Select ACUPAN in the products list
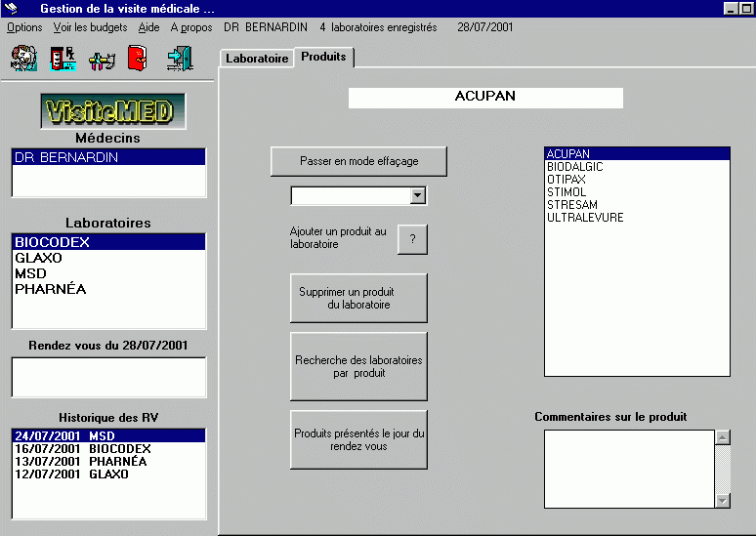The width and height of the screenshot is (756, 536). click(x=637, y=153)
